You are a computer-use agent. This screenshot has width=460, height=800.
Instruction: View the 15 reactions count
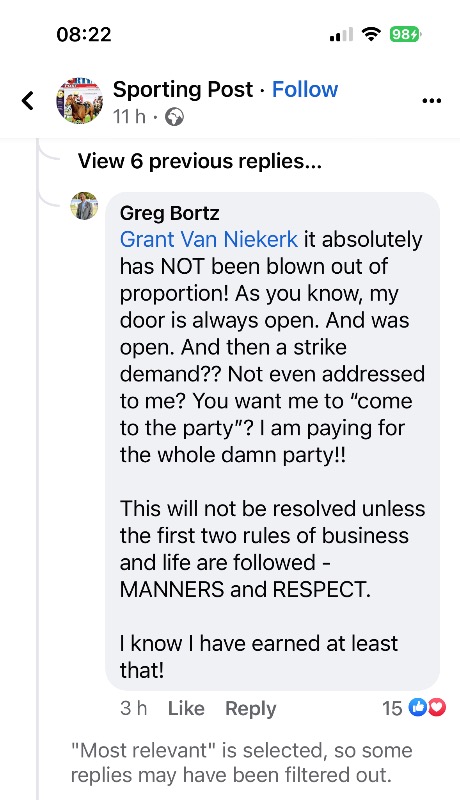click(x=392, y=708)
